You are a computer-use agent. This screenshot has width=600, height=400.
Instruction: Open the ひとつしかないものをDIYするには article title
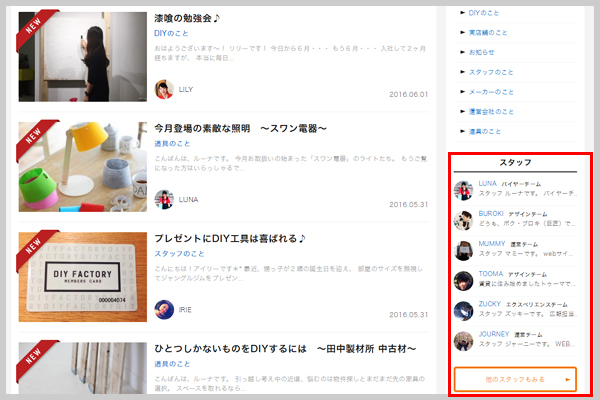(285, 349)
